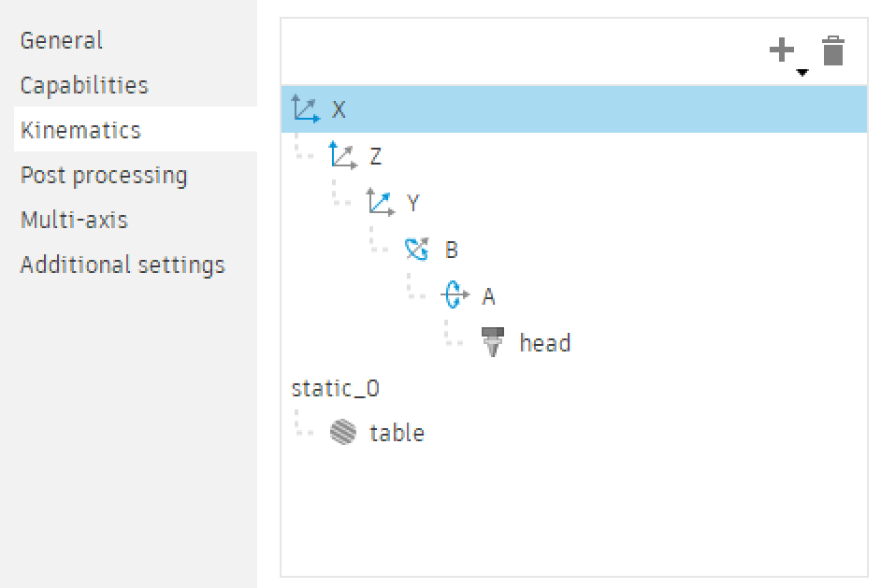Select the static_0 tree node
The height and width of the screenshot is (588, 881).
coord(336,389)
